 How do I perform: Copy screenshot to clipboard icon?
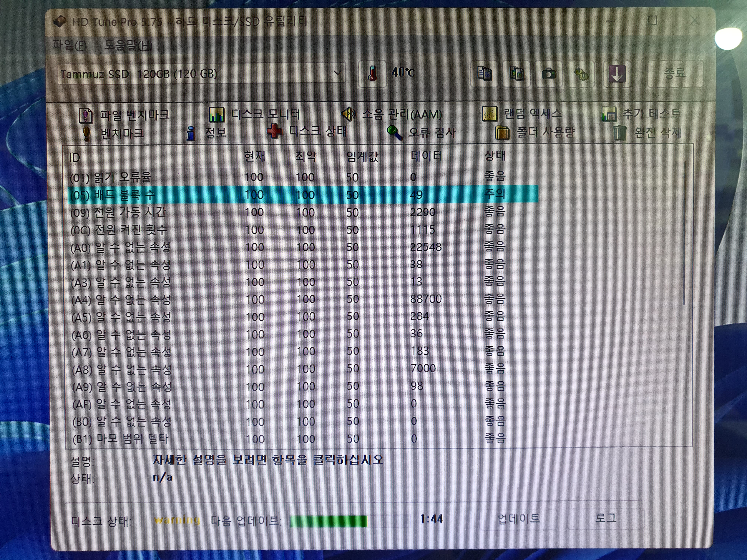tap(517, 74)
